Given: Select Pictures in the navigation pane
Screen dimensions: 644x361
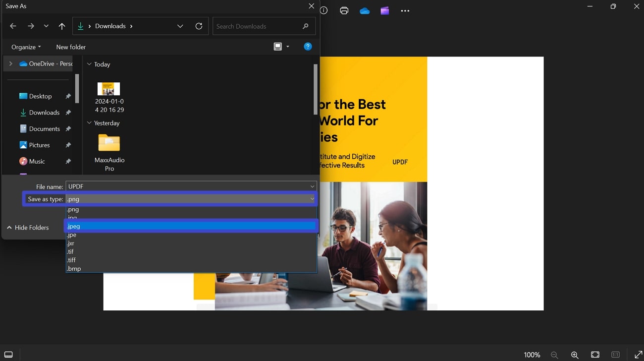Looking at the screenshot, I should [39, 145].
